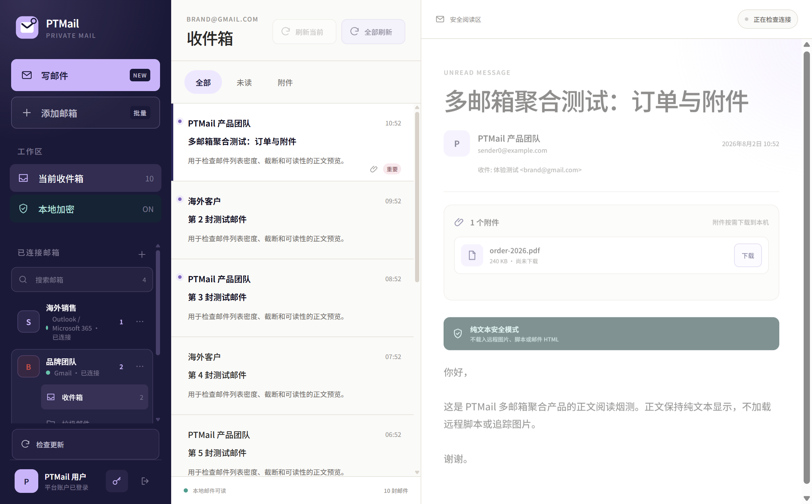
Task: Click the 搜索邮箱 search field
Action: click(x=82, y=279)
